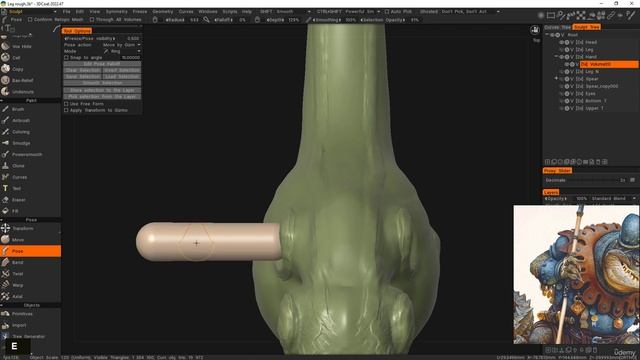Select the Text tool
This screenshot has height=360, width=640.
[16, 189]
